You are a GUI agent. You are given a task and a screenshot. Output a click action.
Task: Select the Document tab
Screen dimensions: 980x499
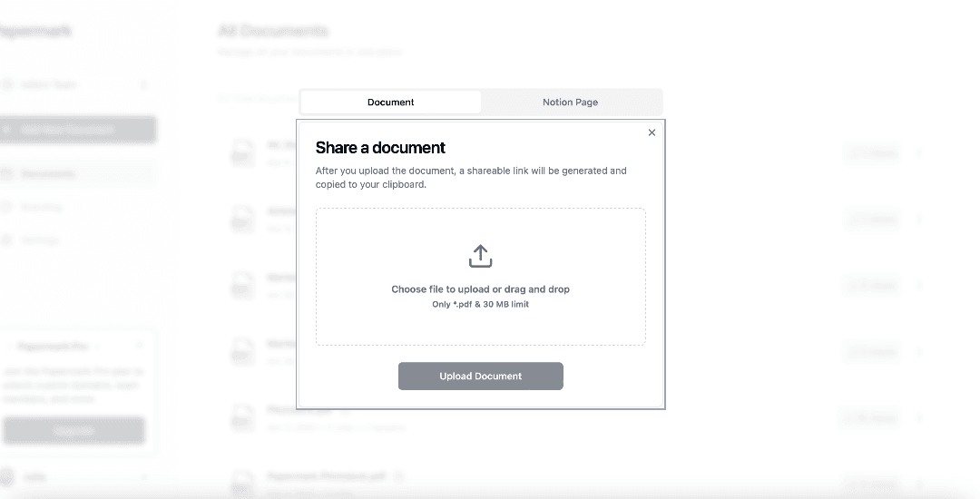(391, 103)
